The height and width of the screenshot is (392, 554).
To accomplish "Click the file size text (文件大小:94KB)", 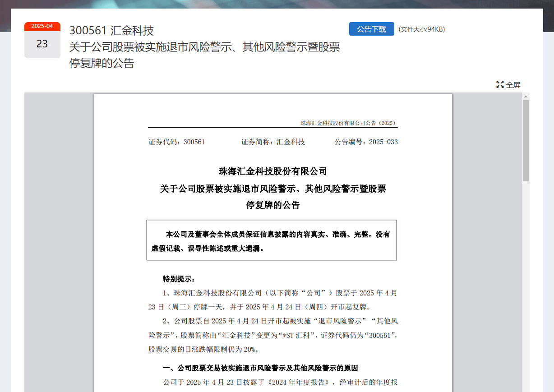I will [422, 29].
